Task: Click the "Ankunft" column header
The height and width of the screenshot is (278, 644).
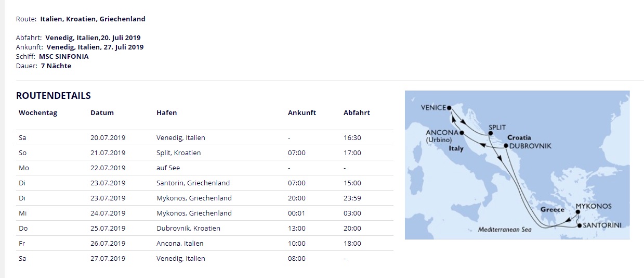Action: [x=301, y=112]
